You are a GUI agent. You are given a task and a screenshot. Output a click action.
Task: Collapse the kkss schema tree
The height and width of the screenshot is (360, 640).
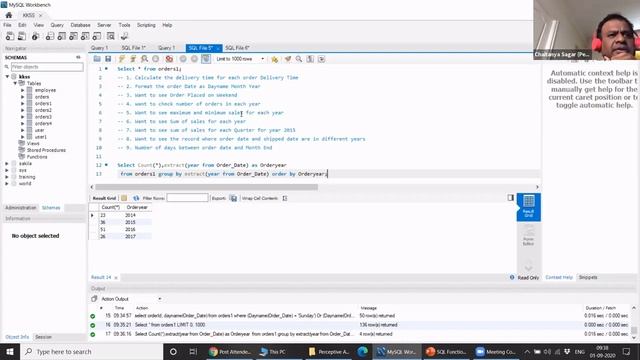tap(7, 77)
